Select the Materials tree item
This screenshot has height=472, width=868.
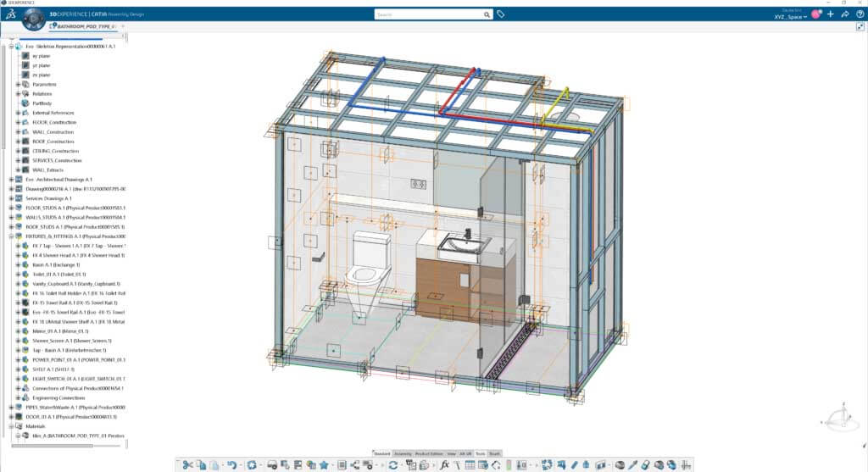36,426
